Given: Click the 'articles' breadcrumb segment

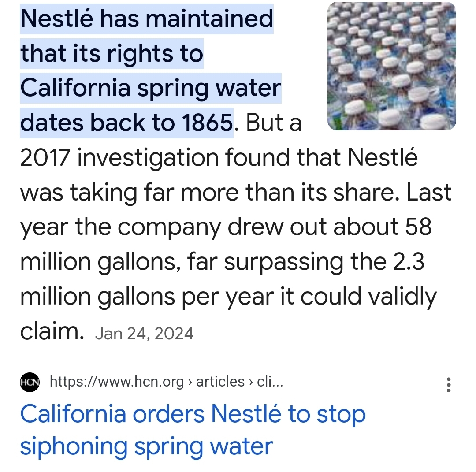Looking at the screenshot, I should (220, 382).
